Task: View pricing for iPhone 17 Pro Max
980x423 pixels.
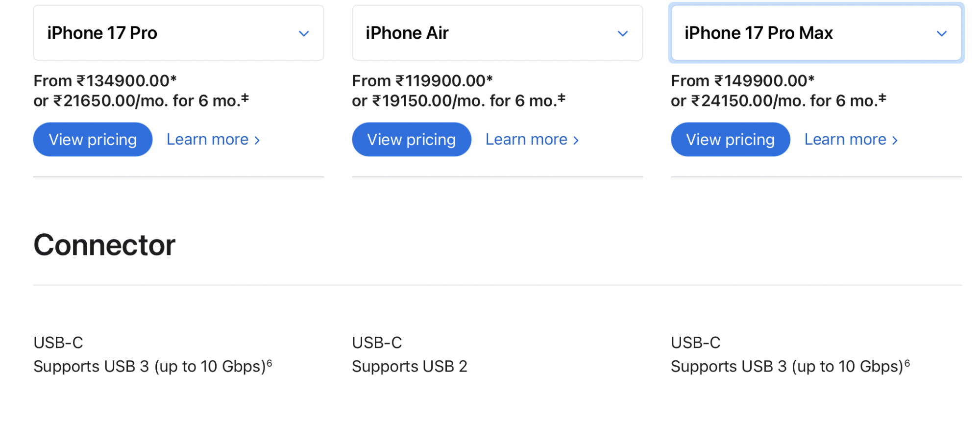Action: tap(730, 140)
